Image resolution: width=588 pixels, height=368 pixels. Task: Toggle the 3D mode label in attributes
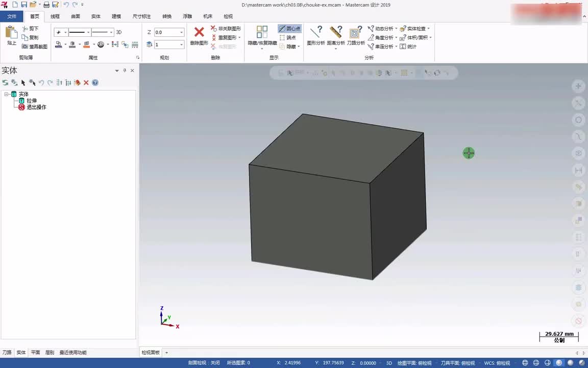[x=119, y=32]
